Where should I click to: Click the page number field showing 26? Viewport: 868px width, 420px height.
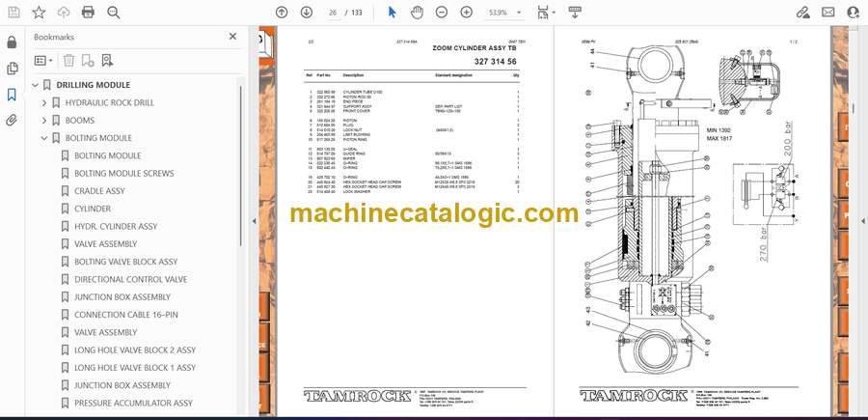(333, 13)
